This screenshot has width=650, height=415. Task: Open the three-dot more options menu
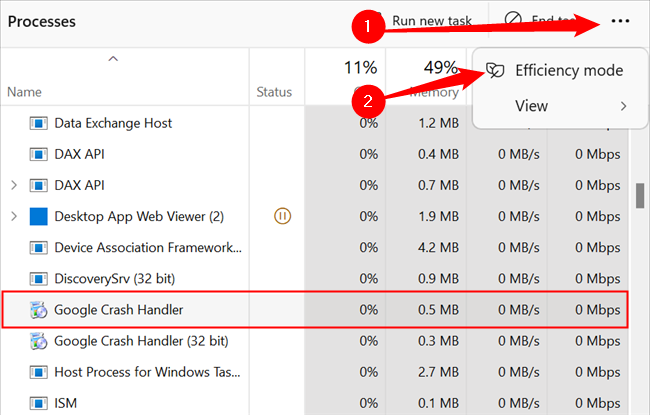(x=620, y=21)
